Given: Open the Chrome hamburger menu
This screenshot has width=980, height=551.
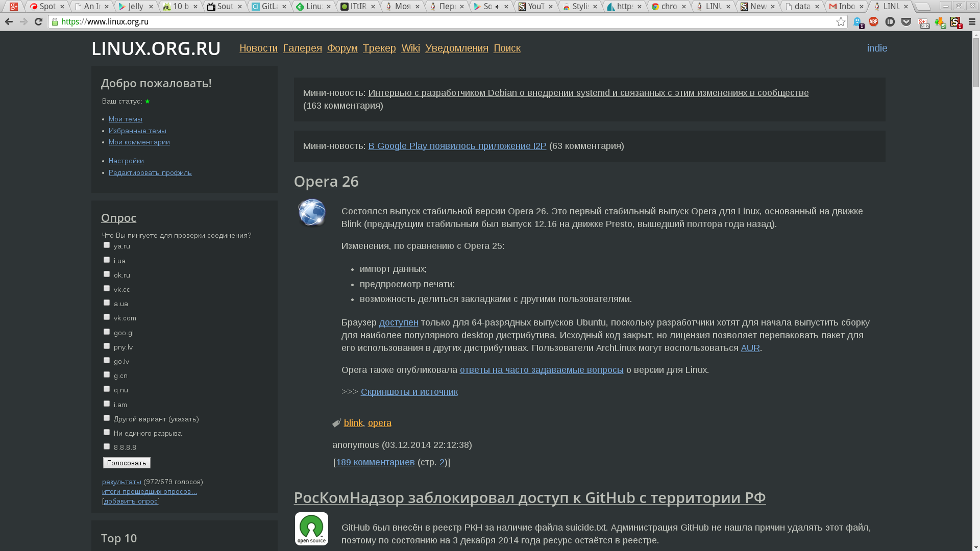Looking at the screenshot, I should (x=972, y=22).
